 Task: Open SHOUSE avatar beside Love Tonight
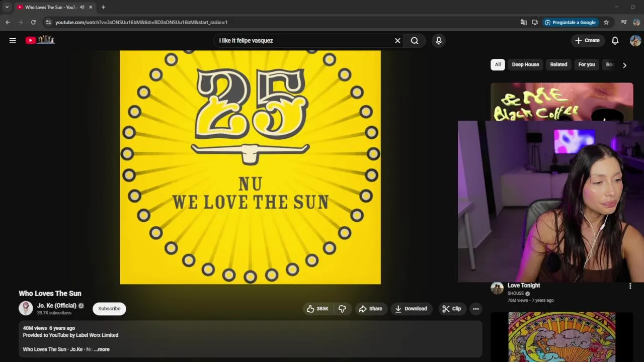[497, 288]
